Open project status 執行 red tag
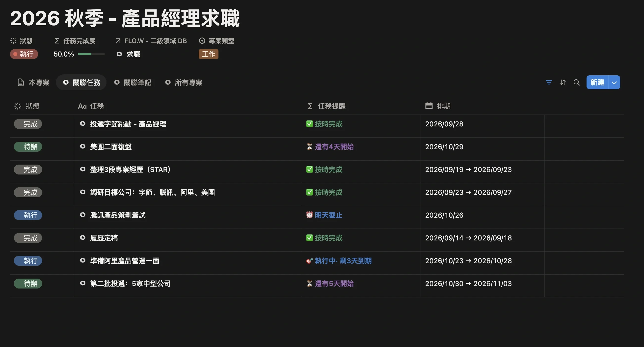Image resolution: width=644 pixels, height=347 pixels. click(24, 54)
